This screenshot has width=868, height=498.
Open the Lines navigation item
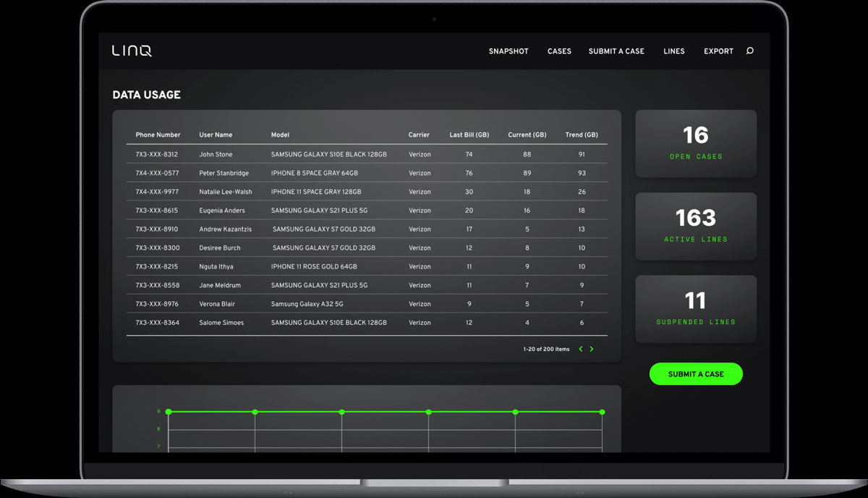tap(673, 51)
